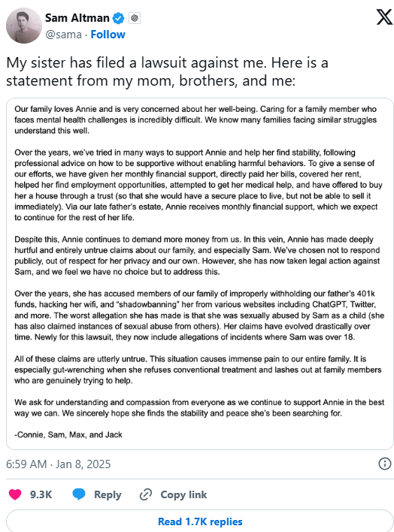Open the 6:59 AM Jan 8, 2025 timestamp
Viewport: 394px width, 532px height.
[59, 464]
